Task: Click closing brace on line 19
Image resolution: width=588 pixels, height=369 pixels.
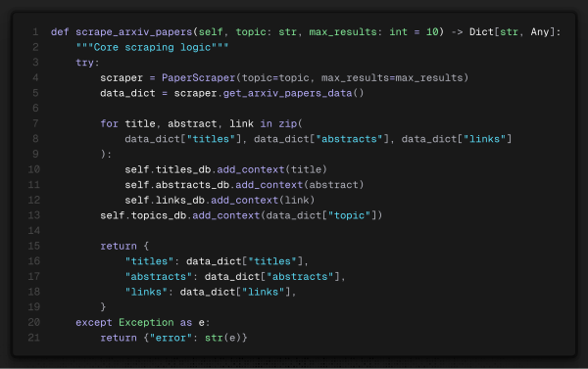Action: point(103,307)
